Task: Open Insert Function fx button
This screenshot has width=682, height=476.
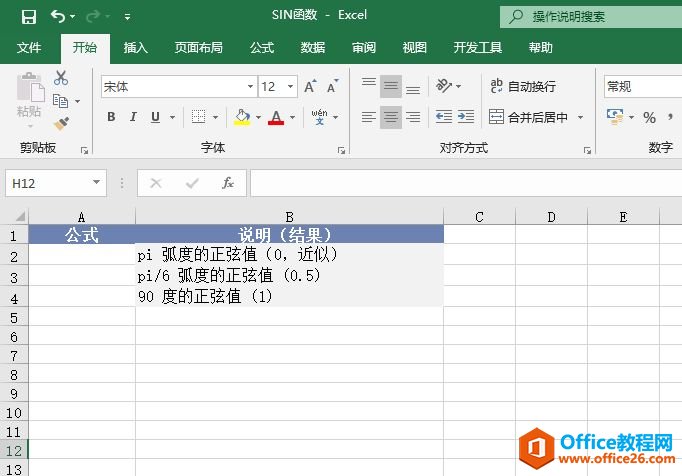Action: click(227, 183)
